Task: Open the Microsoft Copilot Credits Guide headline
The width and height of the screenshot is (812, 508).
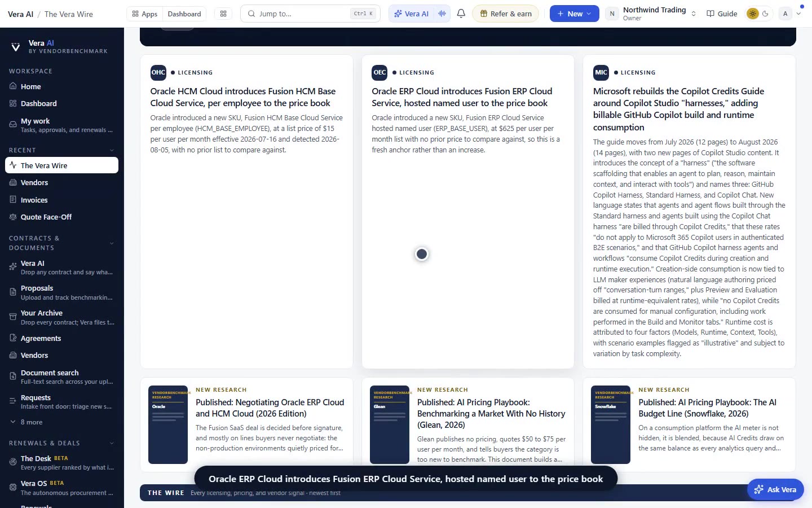Action: 678,109
